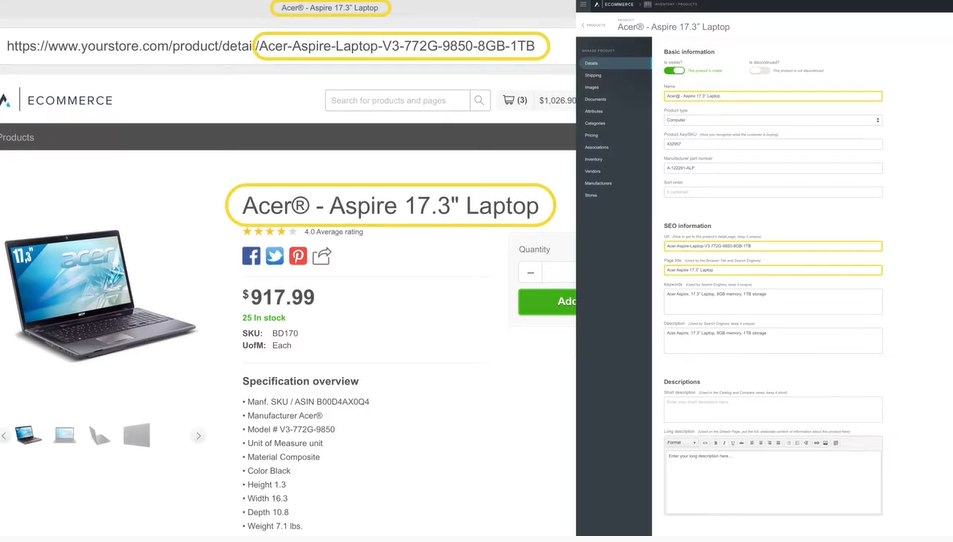
Task: Go to previous product thumbnail arrow
Action: 4,436
